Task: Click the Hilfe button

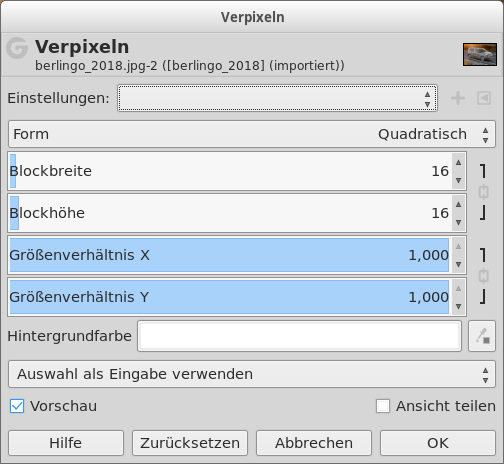Action: (x=66, y=443)
